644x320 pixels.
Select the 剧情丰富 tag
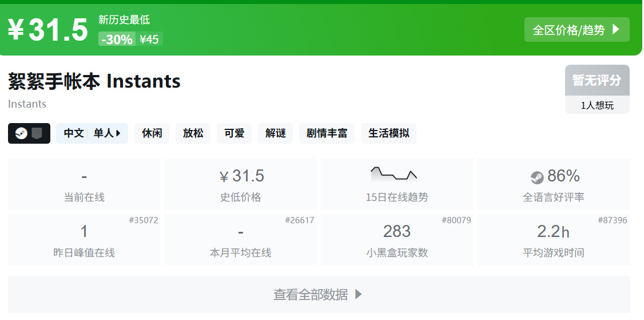(x=327, y=133)
